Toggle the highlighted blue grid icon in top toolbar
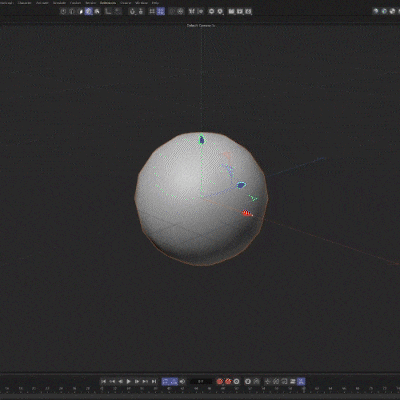This screenshot has height=400, width=400. click(x=161, y=11)
